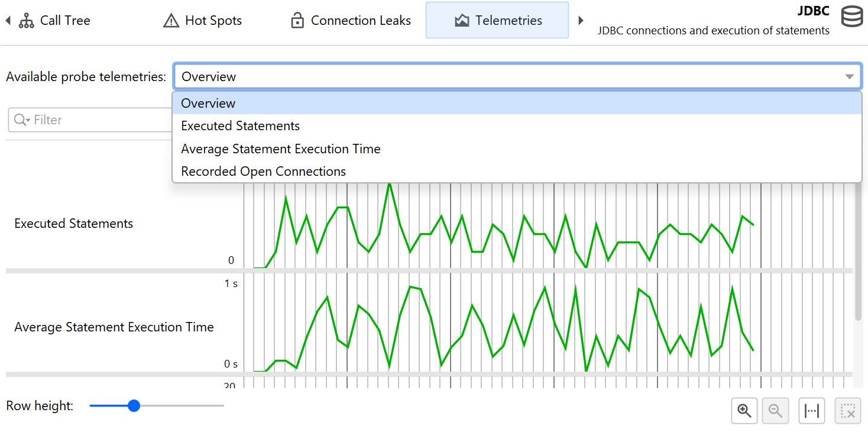
Task: Open the Connection Leaks tab
Action: pyautogui.click(x=351, y=21)
